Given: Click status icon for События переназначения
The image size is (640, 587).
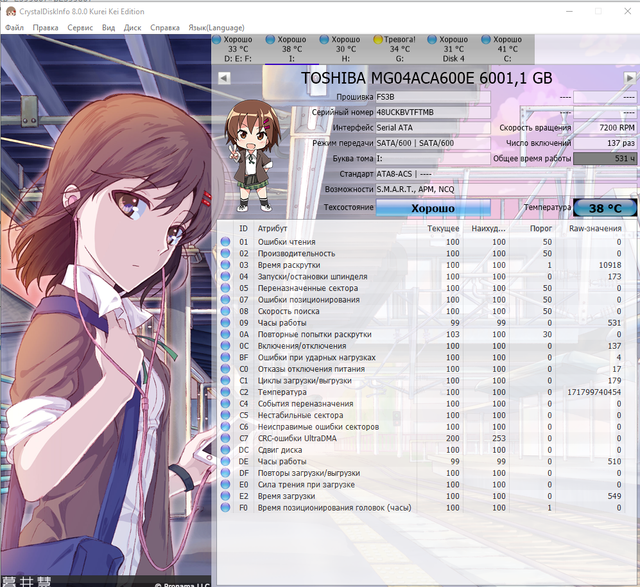Looking at the screenshot, I should [x=225, y=403].
